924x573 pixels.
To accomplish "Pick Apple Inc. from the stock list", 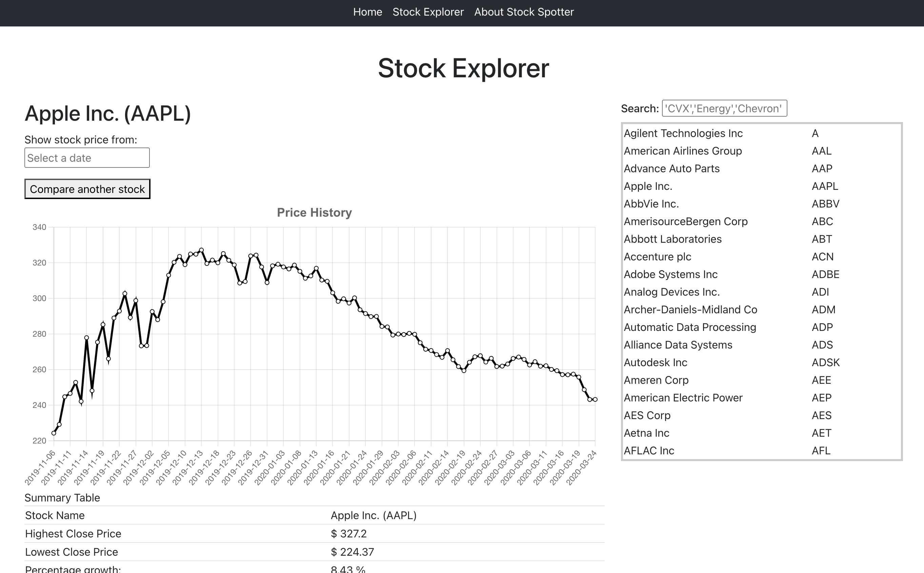I will tap(648, 186).
